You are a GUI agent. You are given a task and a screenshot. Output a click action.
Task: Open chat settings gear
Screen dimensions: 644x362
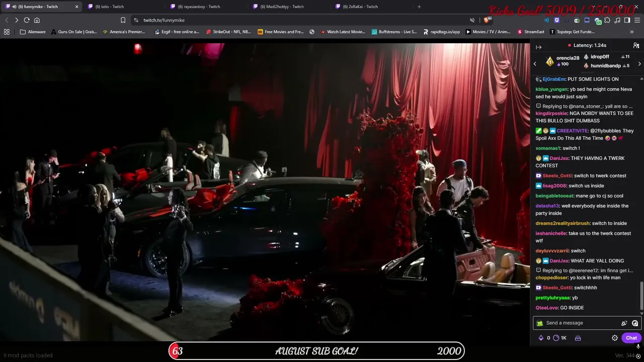[x=614, y=338]
